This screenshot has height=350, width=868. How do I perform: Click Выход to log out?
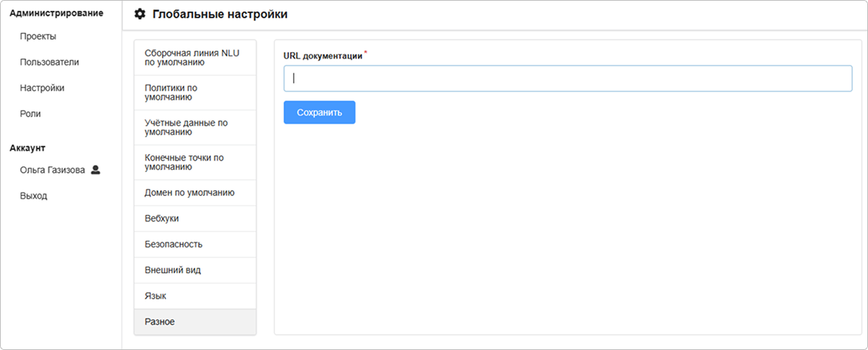pyautogui.click(x=33, y=196)
